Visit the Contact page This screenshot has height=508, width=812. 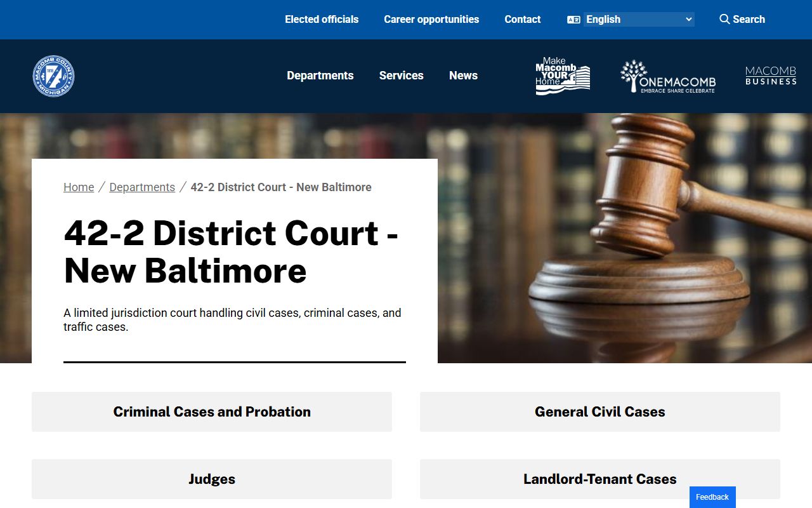[523, 19]
